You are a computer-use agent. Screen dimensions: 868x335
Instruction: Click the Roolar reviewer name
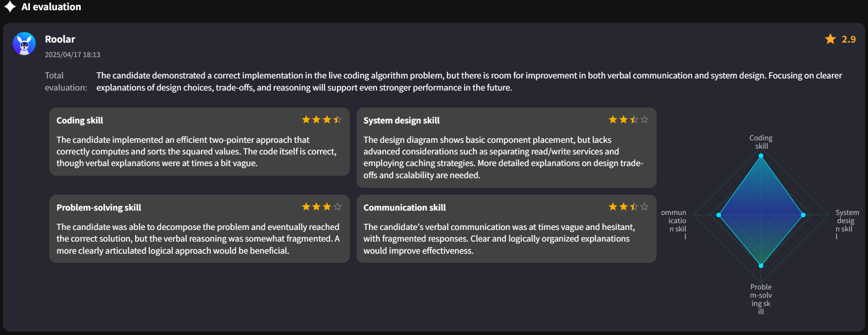coord(60,39)
